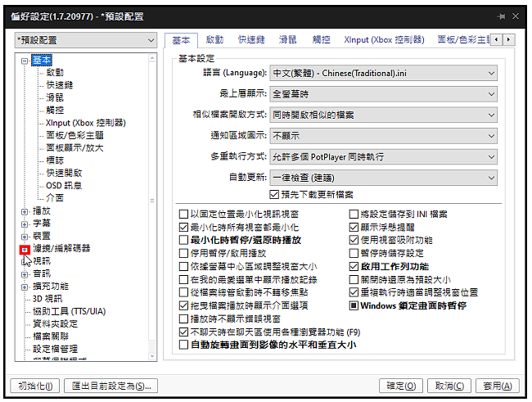Expand the 字幕 tree node
Screen dimensions: 532x402
[x=25, y=224]
